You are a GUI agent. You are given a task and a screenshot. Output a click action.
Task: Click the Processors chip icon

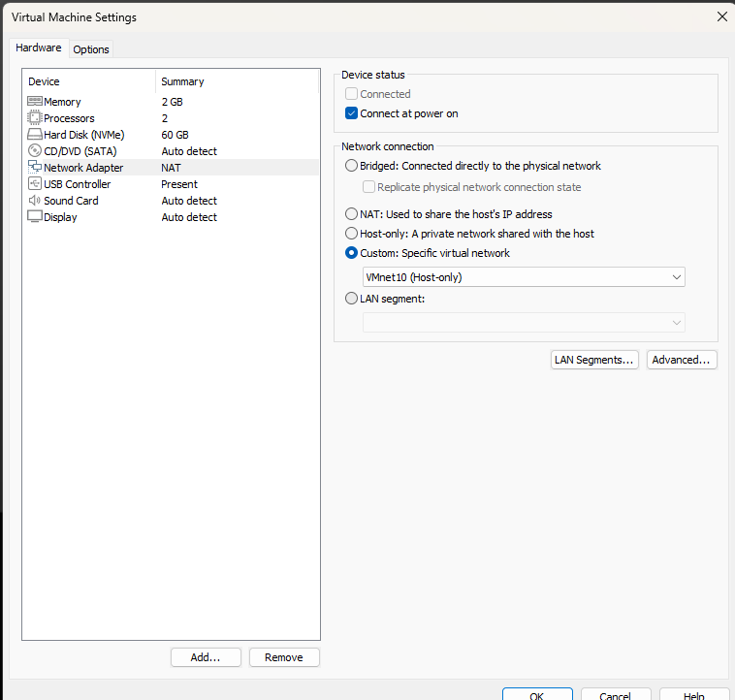tap(35, 118)
